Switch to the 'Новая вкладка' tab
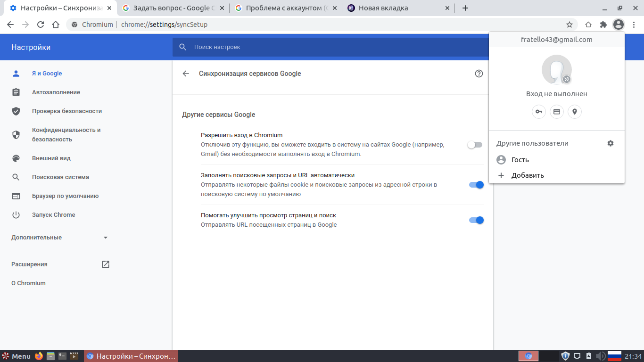 coord(399,8)
